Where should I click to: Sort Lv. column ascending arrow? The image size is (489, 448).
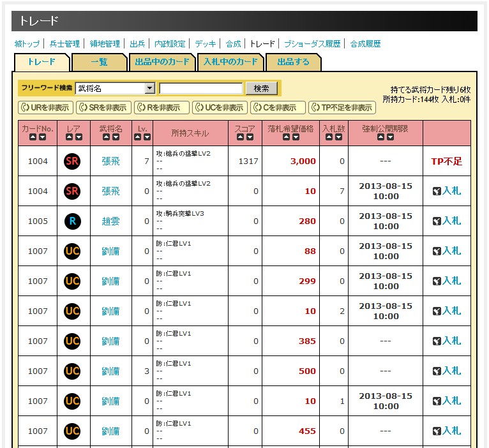click(137, 137)
